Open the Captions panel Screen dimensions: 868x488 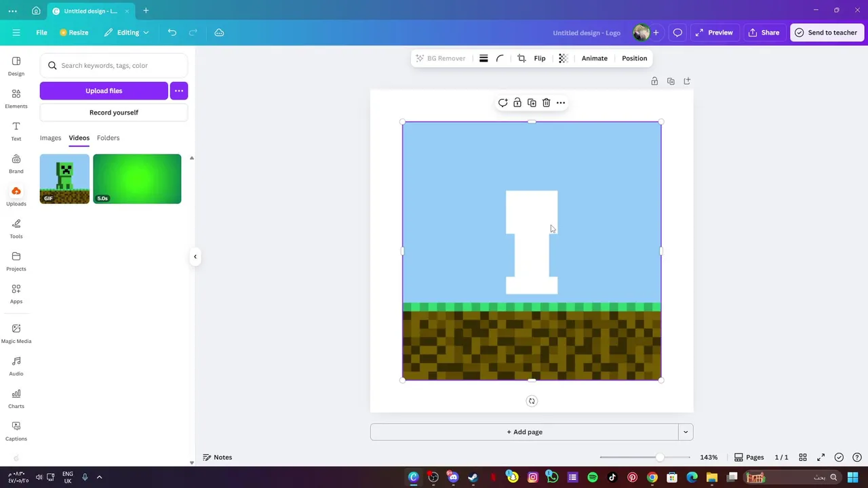pyautogui.click(x=16, y=431)
